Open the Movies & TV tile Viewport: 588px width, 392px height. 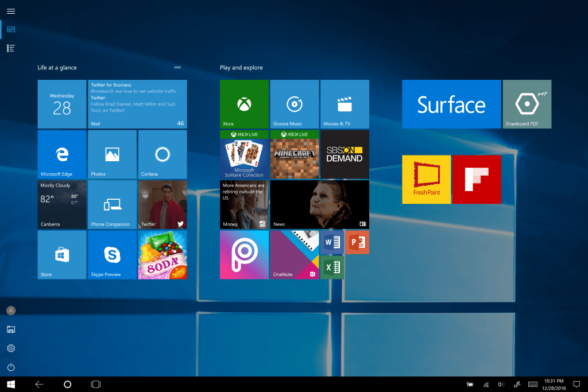[x=345, y=104]
